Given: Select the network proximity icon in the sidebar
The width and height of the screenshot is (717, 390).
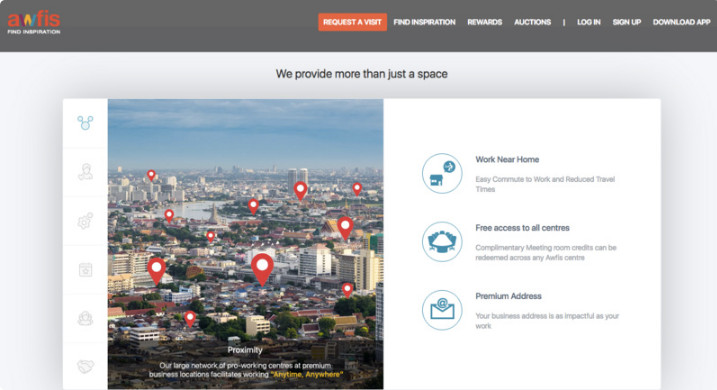Looking at the screenshot, I should pyautogui.click(x=85, y=123).
